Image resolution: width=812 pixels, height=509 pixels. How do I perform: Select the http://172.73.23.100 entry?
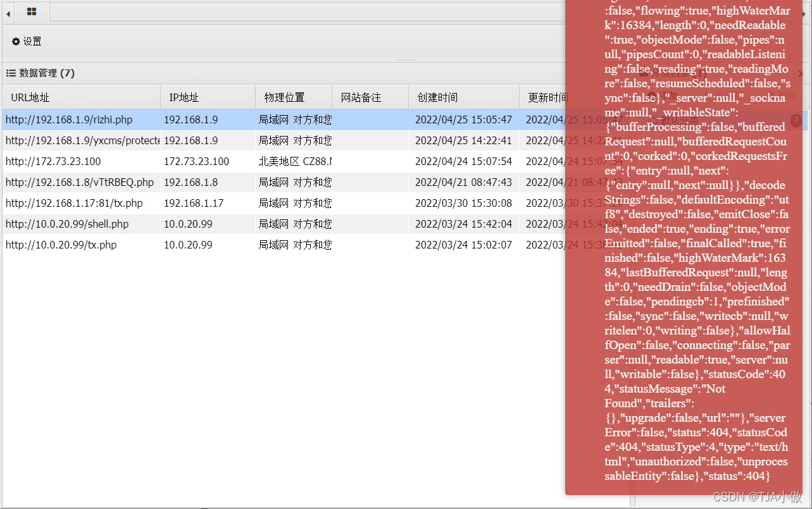53,161
